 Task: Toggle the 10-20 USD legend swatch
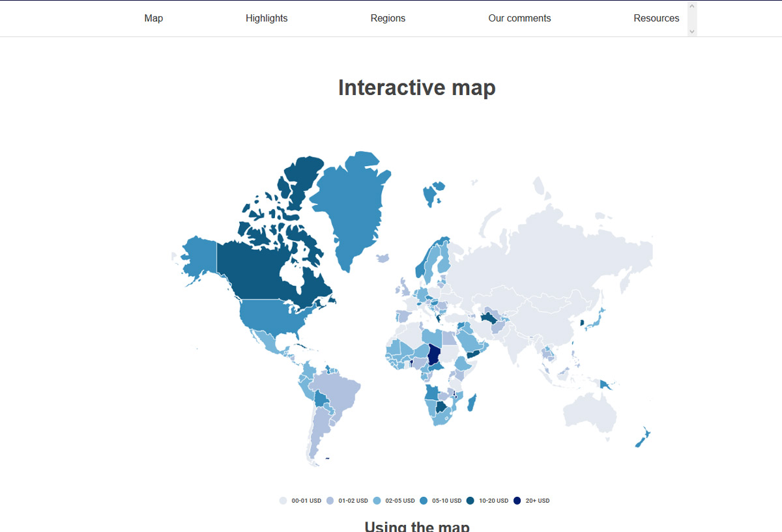coord(471,501)
